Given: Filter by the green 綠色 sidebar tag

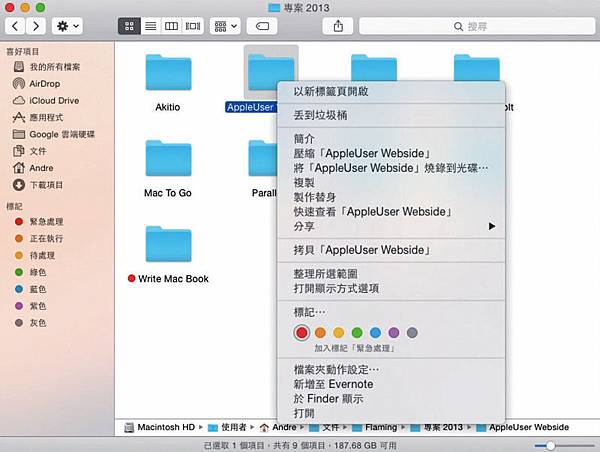Looking at the screenshot, I should pos(31,272).
